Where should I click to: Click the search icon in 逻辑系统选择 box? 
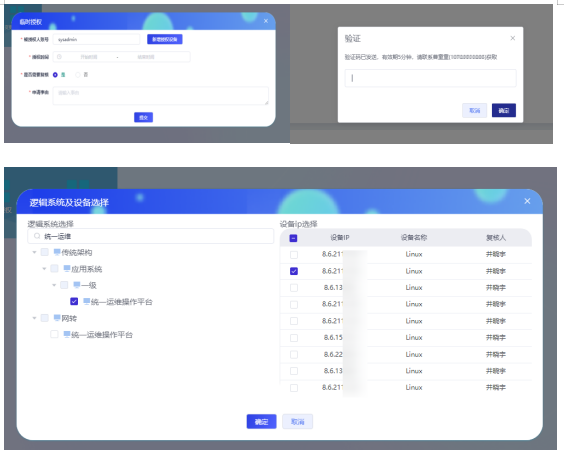(x=37, y=236)
